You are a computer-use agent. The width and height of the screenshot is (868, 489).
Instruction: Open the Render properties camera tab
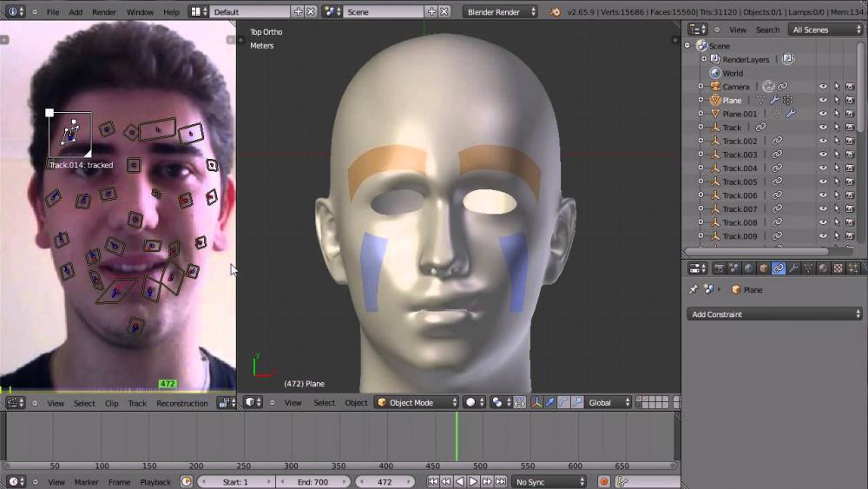(x=720, y=268)
